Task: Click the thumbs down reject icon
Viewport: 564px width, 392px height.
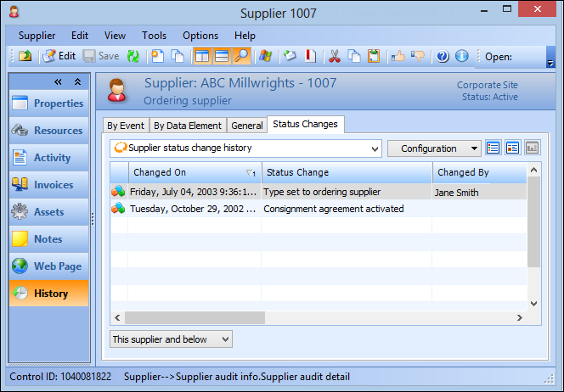Action: [418, 56]
